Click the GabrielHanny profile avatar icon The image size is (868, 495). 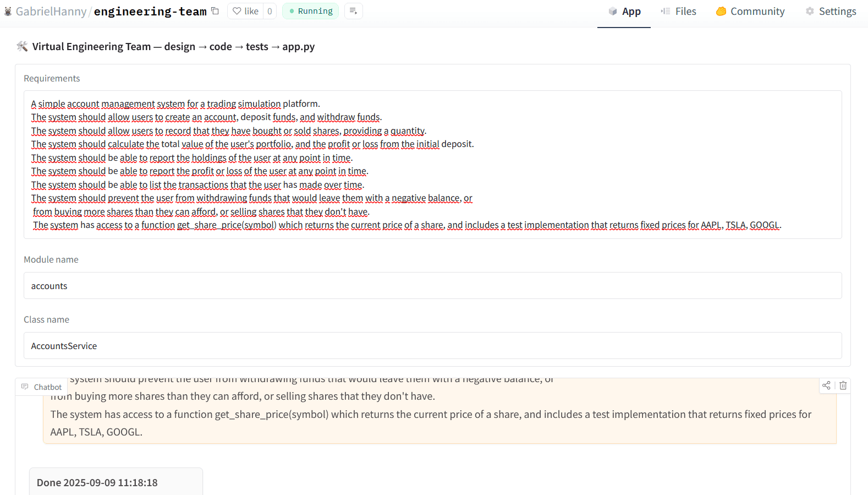pos(8,12)
